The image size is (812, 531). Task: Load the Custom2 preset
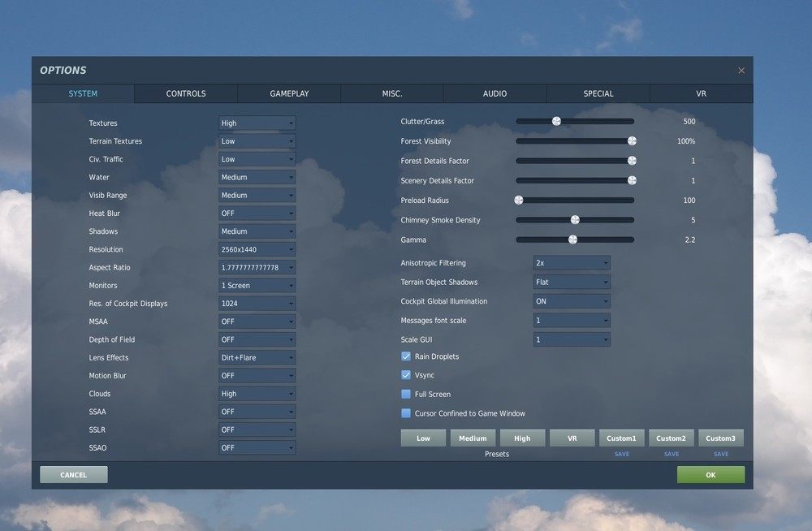tap(672, 438)
